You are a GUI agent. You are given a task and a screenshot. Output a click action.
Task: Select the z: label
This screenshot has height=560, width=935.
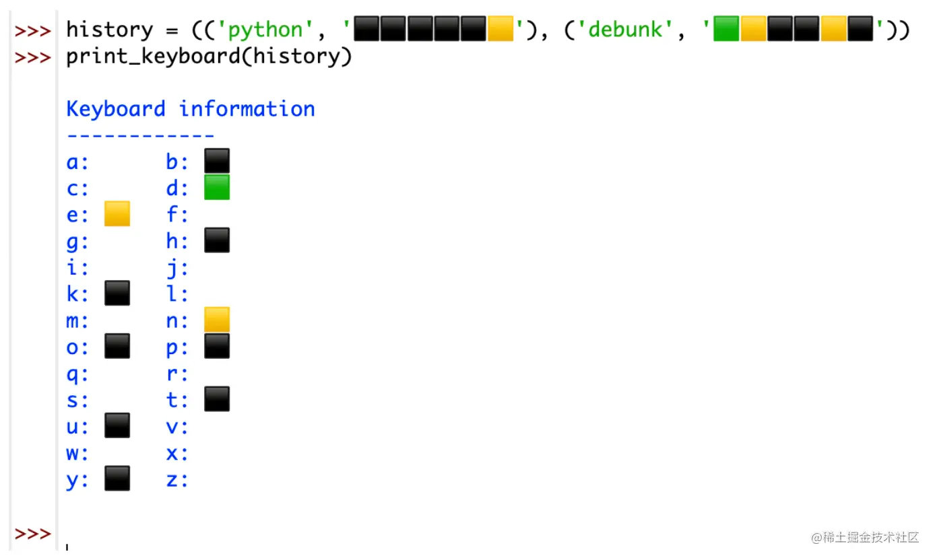(x=178, y=480)
